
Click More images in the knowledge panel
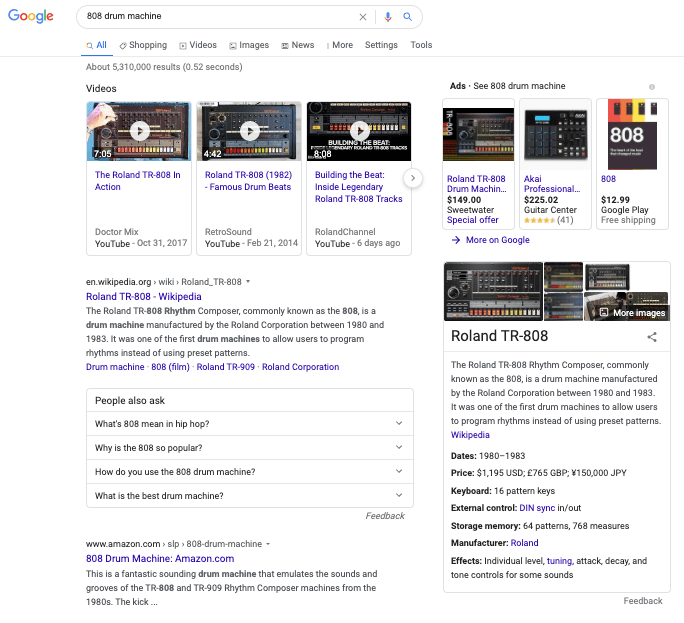coord(633,312)
